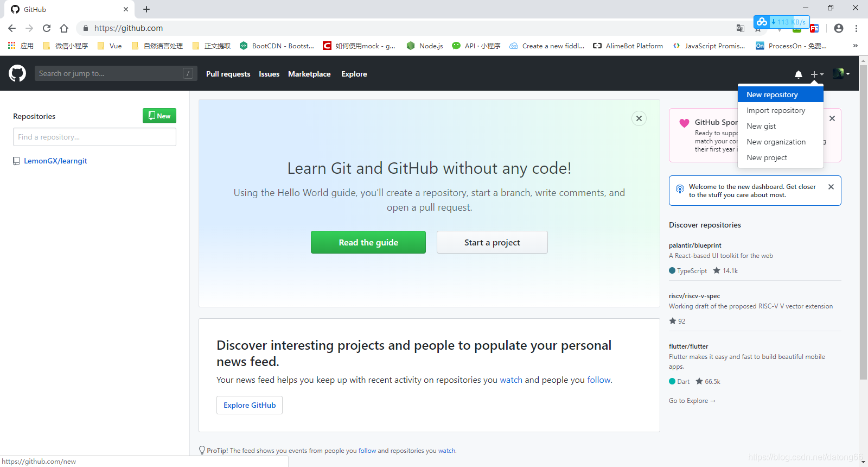Screen dimensions: 868x467
Task: Choose New organization menu item
Action: 781,142
